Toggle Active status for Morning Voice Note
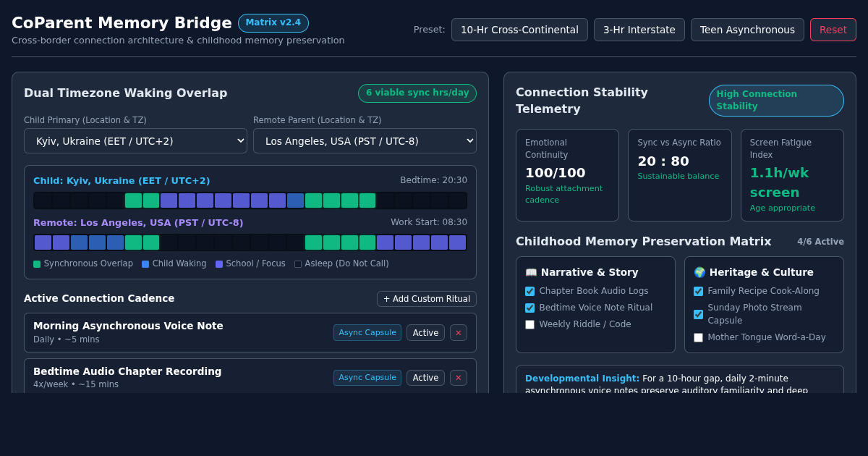The height and width of the screenshot is (456, 868). [425, 333]
